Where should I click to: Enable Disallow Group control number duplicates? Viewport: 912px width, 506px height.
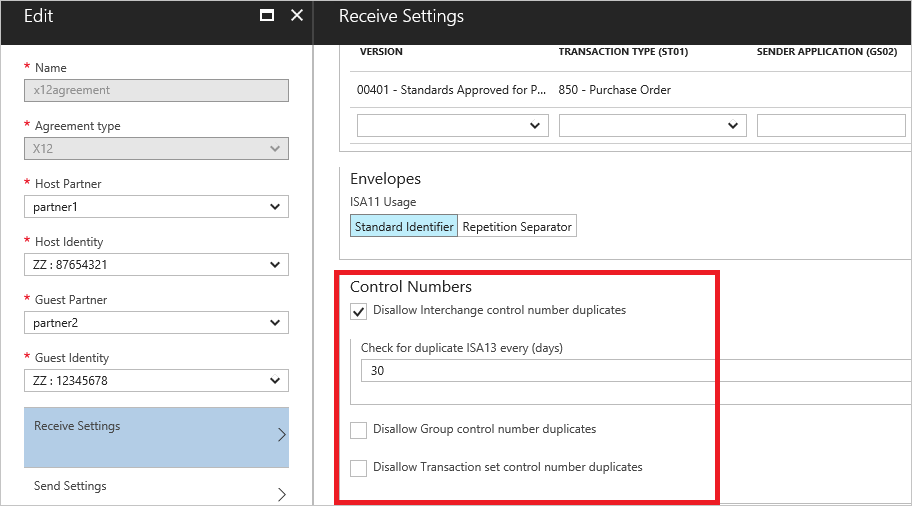pyautogui.click(x=359, y=430)
